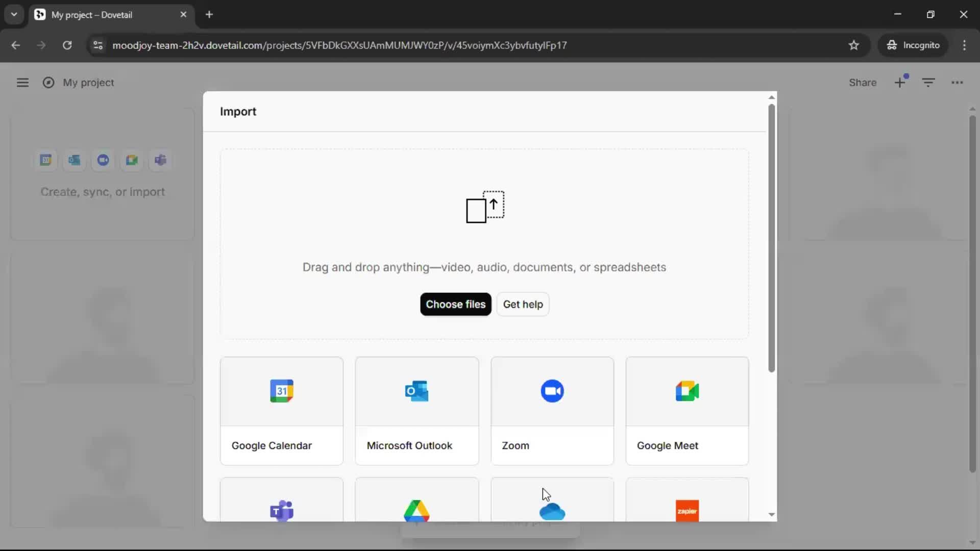Open the hamburger sidebar menu
The height and width of the screenshot is (551, 980).
[x=22, y=83]
